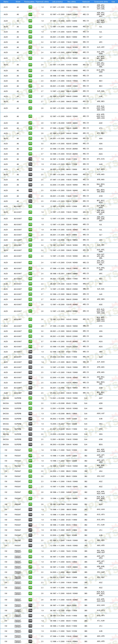Click the 'Model' column header
118x644 pixels.
tap(18, 2)
